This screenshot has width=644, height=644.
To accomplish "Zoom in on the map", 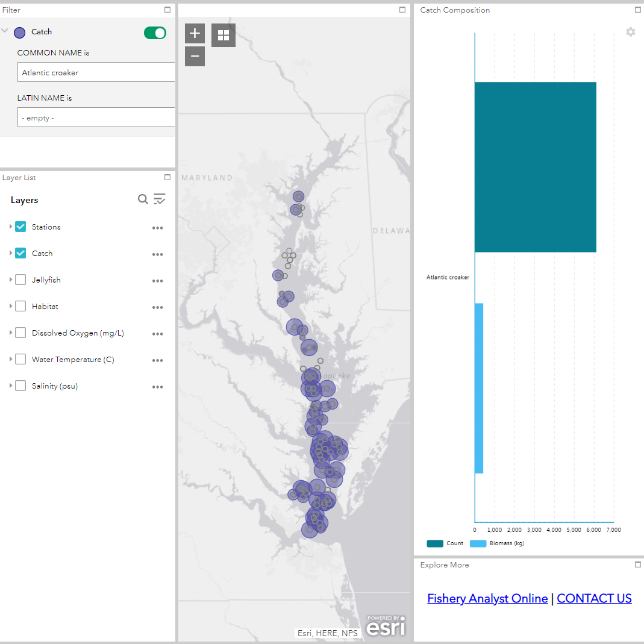I will click(x=195, y=34).
